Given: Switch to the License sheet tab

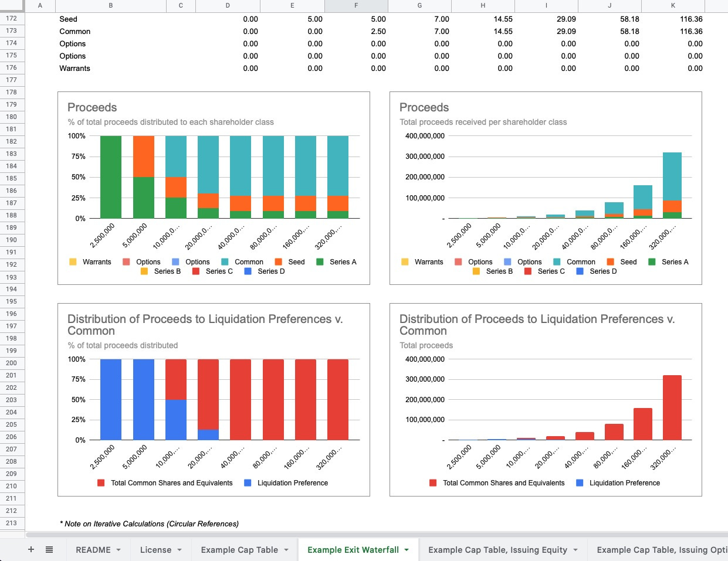Looking at the screenshot, I should 155,550.
